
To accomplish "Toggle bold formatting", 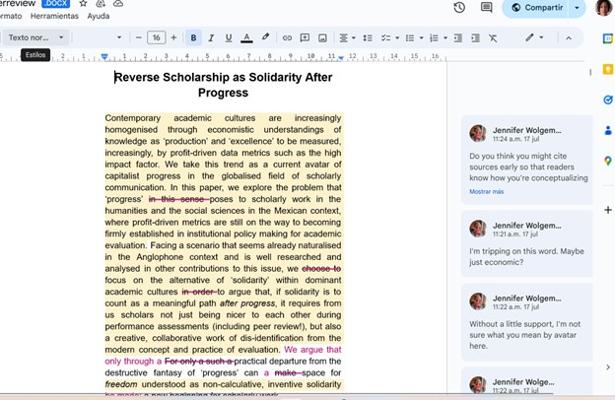I will [194, 38].
